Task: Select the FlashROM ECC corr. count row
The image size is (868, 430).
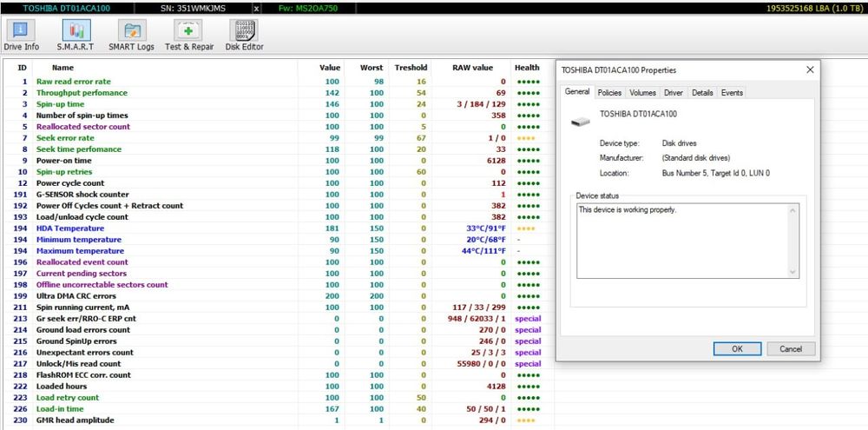Action: tap(279, 374)
